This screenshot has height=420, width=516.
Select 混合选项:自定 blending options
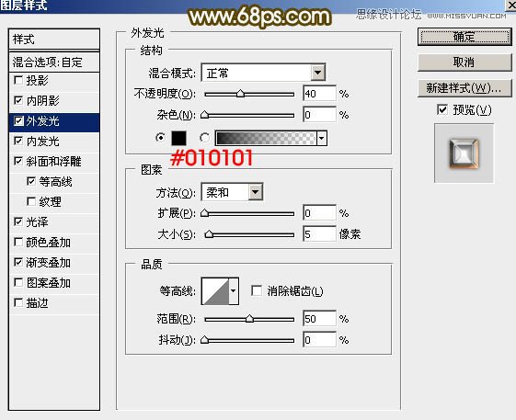[x=54, y=62]
